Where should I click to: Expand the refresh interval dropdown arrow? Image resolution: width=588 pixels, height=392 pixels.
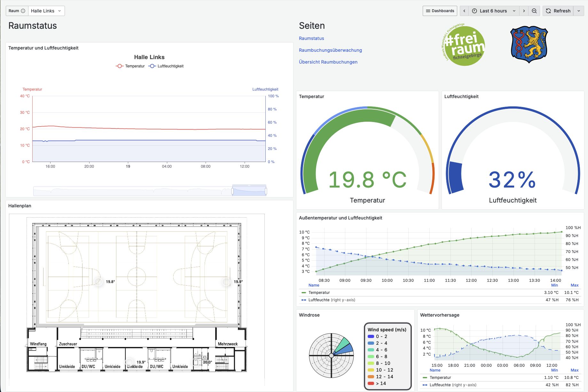(x=579, y=11)
